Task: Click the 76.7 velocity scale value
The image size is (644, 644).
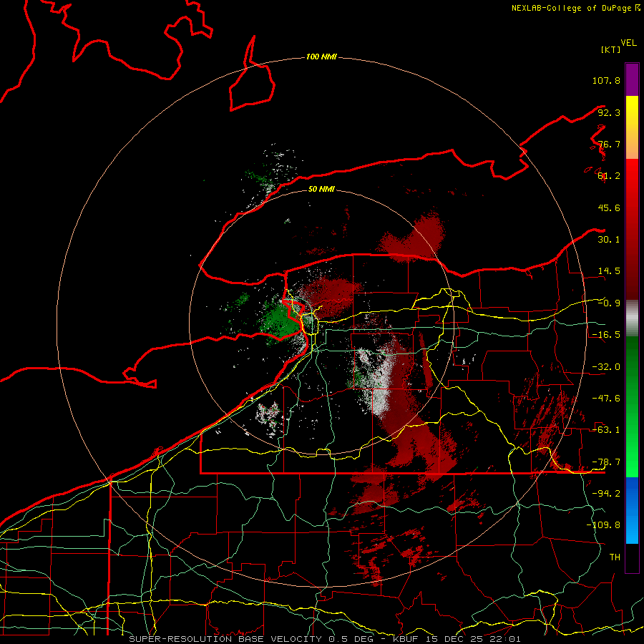Action: click(609, 144)
